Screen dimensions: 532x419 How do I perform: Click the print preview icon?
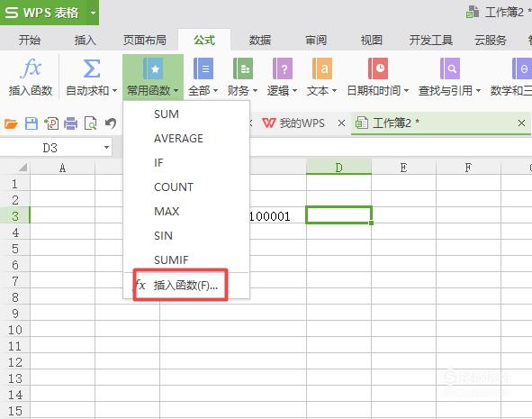[91, 123]
